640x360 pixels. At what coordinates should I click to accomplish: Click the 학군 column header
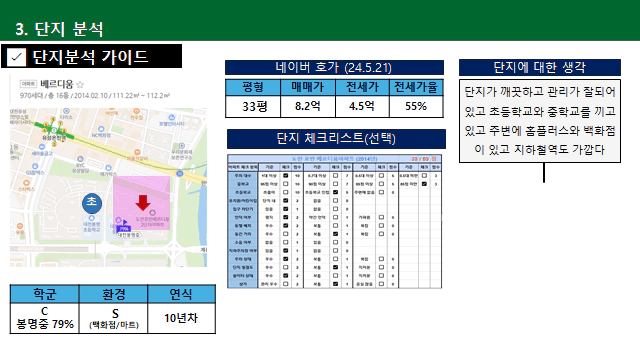click(44, 294)
